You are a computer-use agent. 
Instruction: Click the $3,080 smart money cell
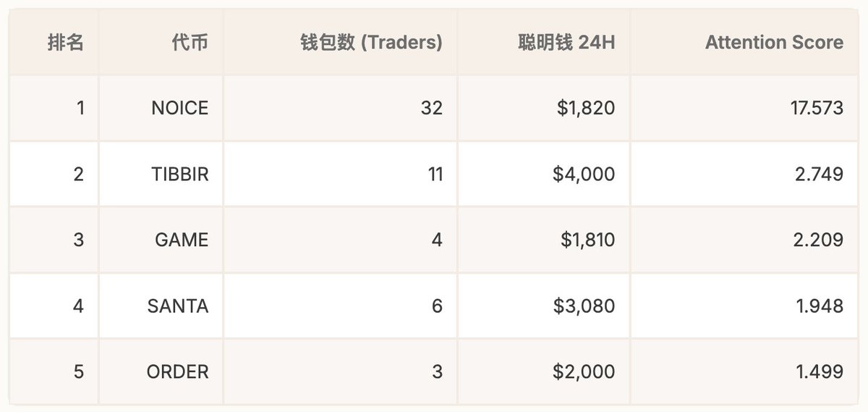point(584,306)
